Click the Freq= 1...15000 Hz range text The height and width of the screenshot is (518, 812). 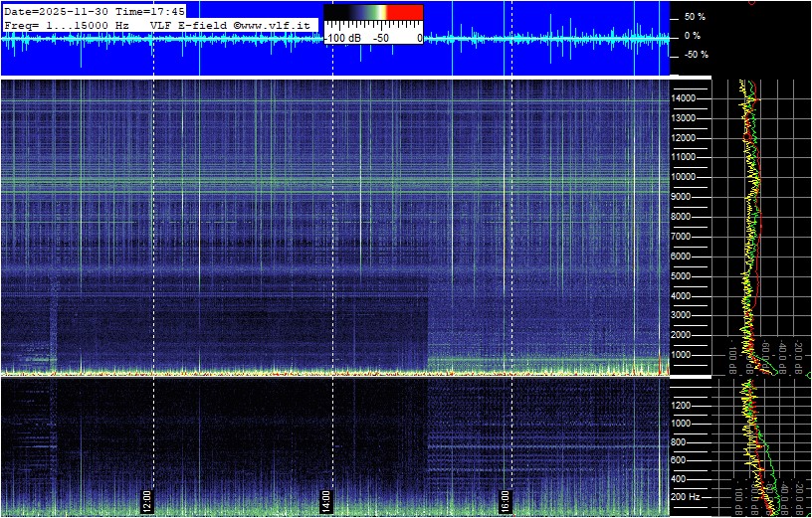click(68, 24)
